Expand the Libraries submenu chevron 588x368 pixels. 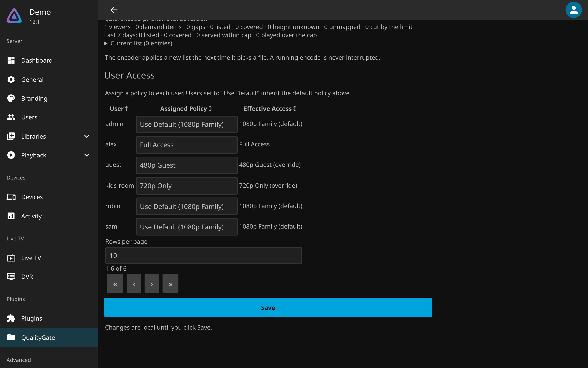[x=87, y=136]
